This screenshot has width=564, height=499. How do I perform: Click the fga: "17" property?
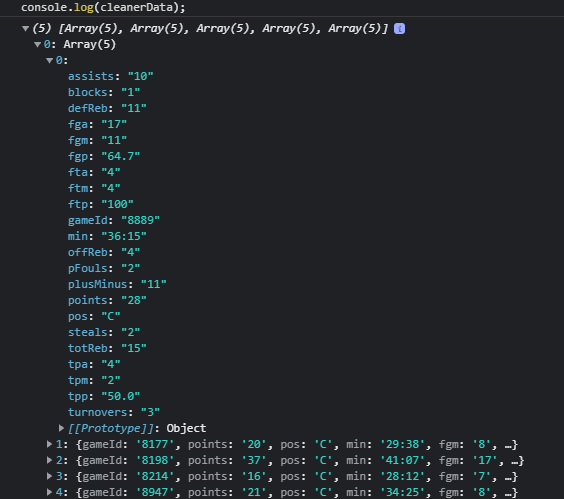(x=97, y=124)
